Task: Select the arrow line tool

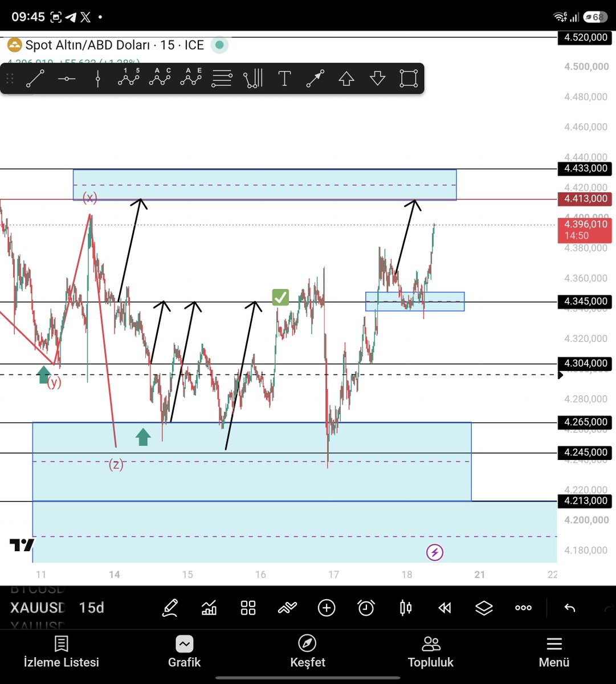Action: [x=315, y=78]
